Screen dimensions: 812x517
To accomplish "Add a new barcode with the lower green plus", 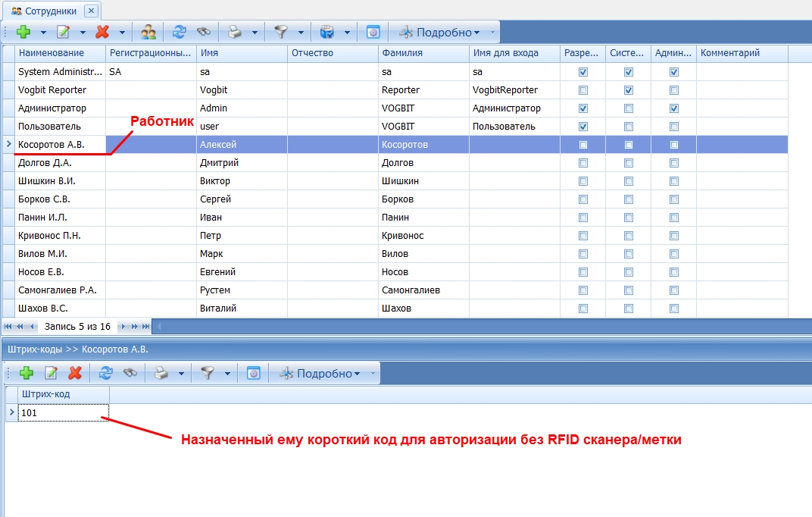I will click(x=27, y=373).
